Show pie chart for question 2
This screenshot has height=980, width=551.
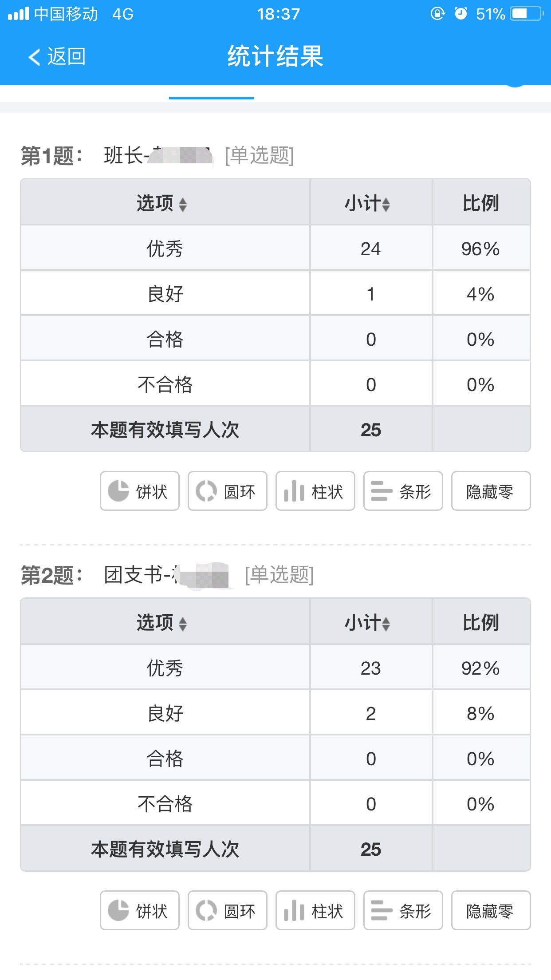pyautogui.click(x=140, y=910)
